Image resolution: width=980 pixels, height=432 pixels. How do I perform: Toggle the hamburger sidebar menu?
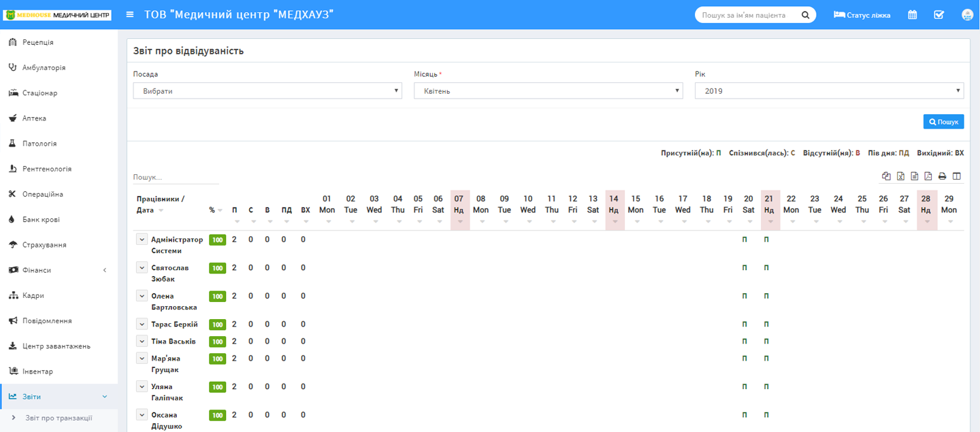coord(130,14)
